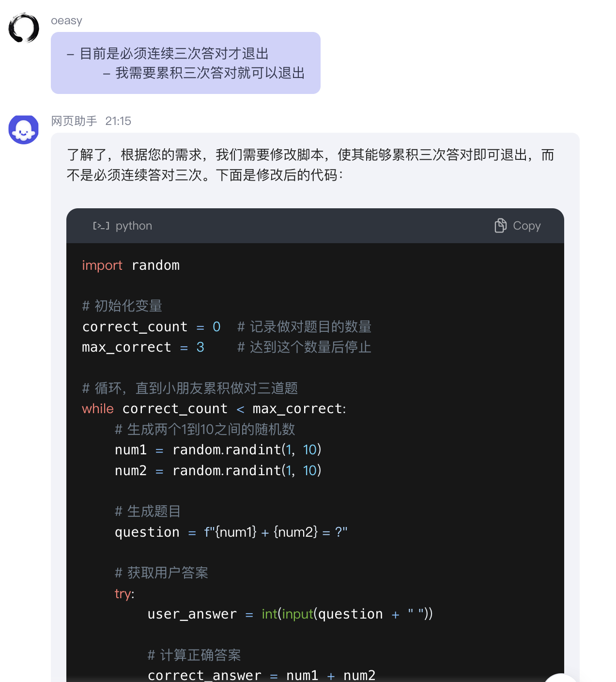The width and height of the screenshot is (616, 682).
Task: Click the 'max_correct = 3' code line
Action: (x=143, y=347)
